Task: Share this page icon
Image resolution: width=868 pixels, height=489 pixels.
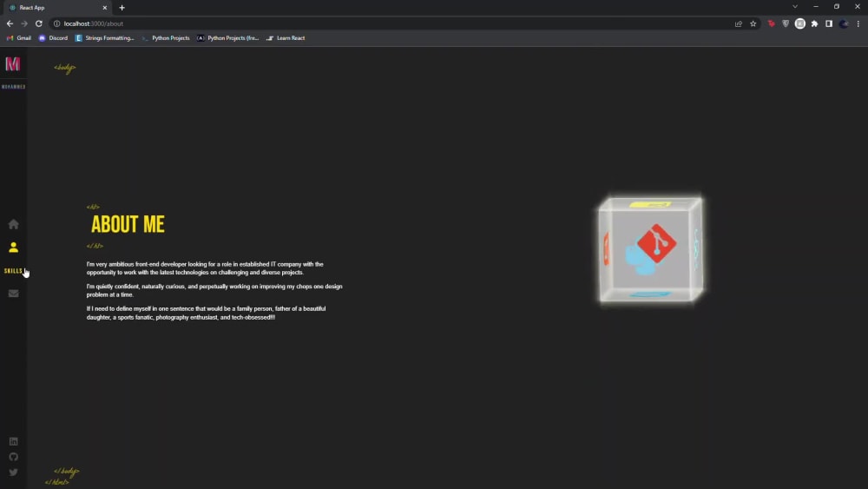Action: (x=739, y=23)
